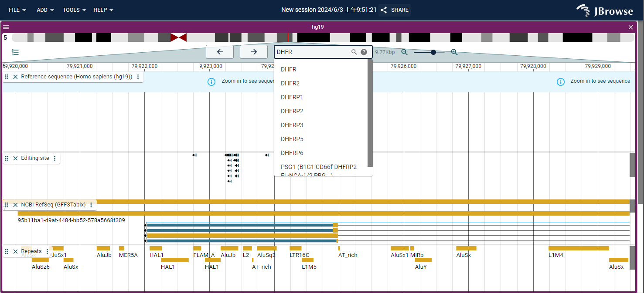
Task: Adjust the zoom level slider handle
Action: coord(433,52)
